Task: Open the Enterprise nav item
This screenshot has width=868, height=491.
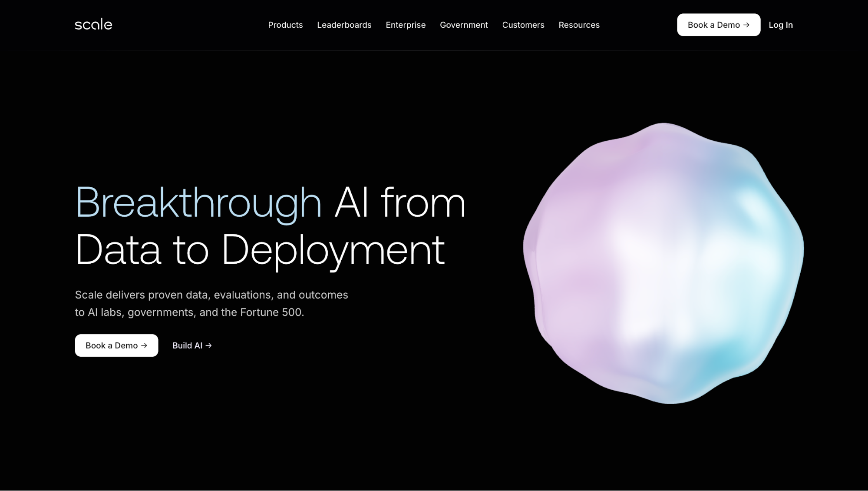Action: (x=406, y=25)
